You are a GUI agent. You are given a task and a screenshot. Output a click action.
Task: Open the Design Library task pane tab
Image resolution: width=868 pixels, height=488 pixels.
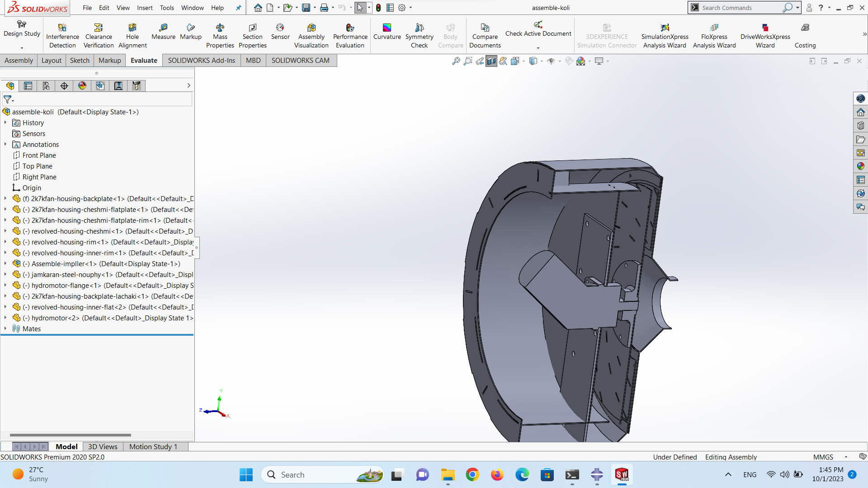[x=861, y=126]
